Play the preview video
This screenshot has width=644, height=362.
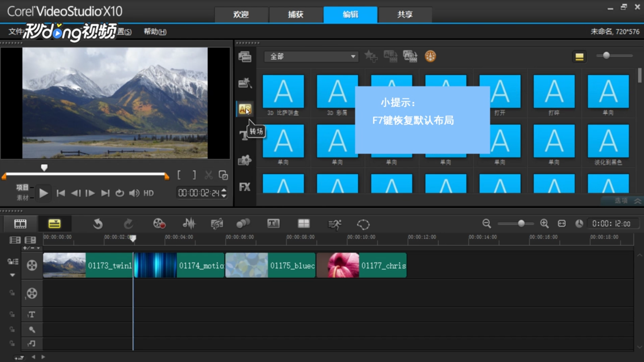click(x=43, y=193)
